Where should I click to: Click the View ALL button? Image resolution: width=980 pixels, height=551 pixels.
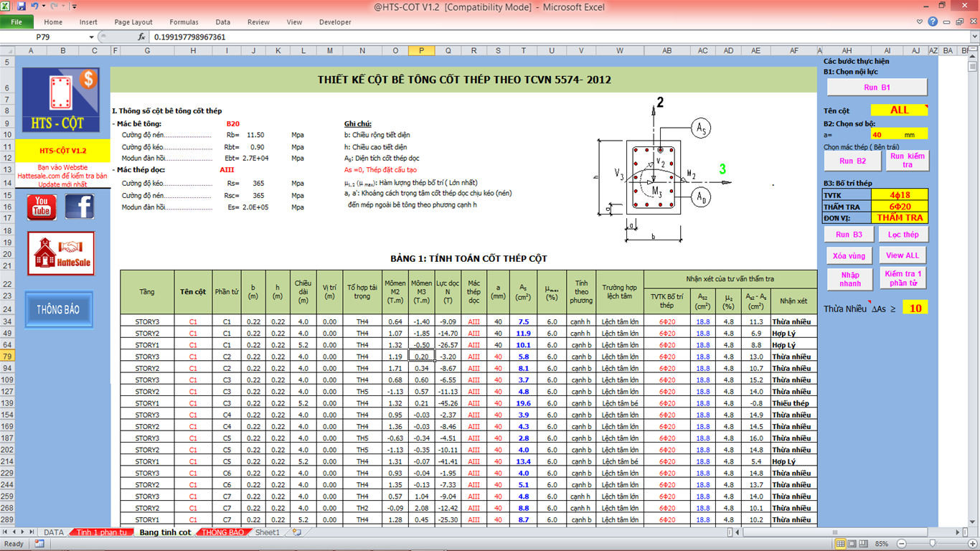[903, 255]
